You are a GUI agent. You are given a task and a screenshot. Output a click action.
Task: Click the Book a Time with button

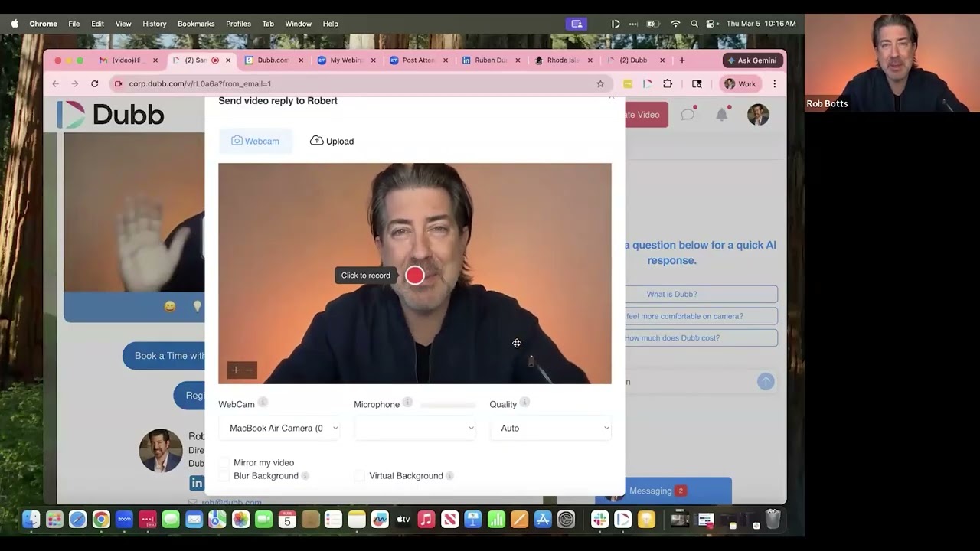(x=164, y=356)
